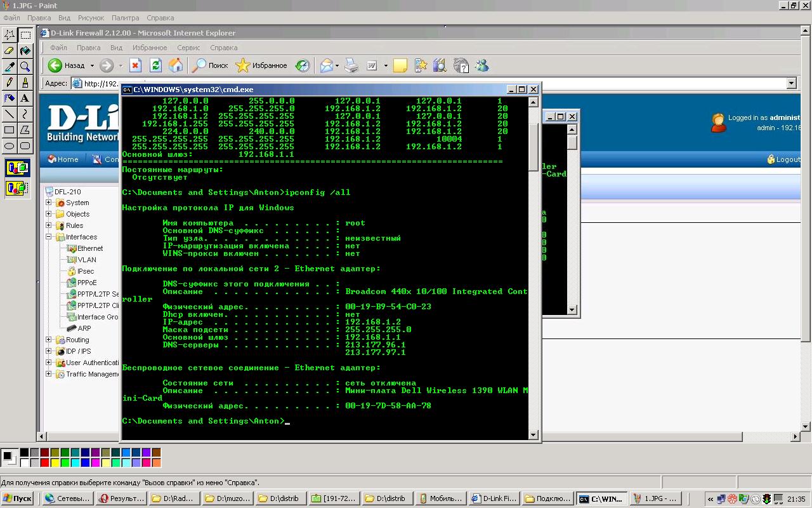
Task: Open Paint's Вид menu
Action: 64,18
